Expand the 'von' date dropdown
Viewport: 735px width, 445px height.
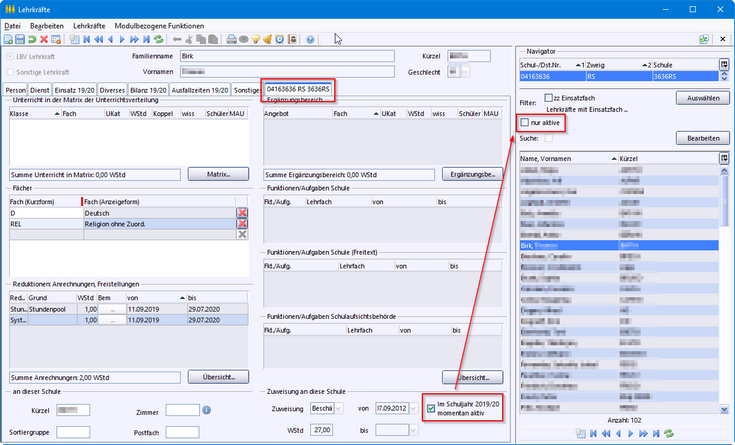[413, 409]
